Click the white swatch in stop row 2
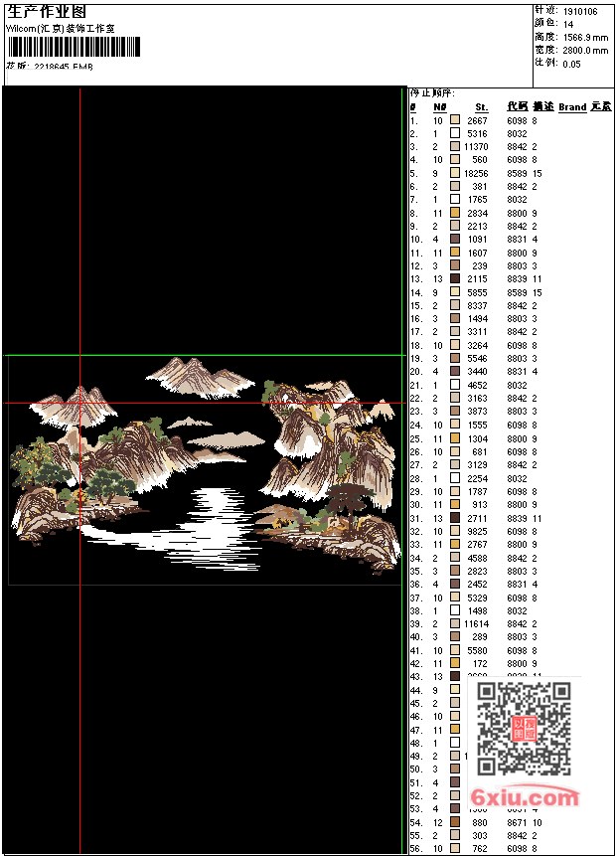616x856 pixels. (455, 132)
